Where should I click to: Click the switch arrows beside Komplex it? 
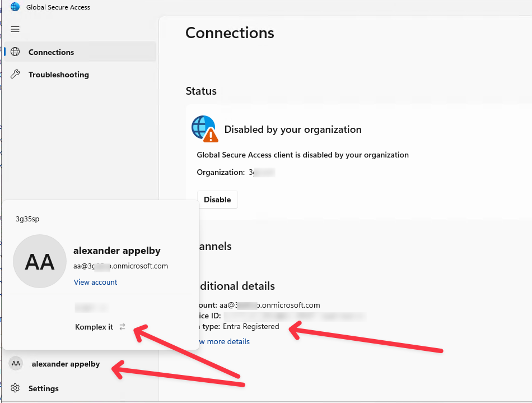123,327
